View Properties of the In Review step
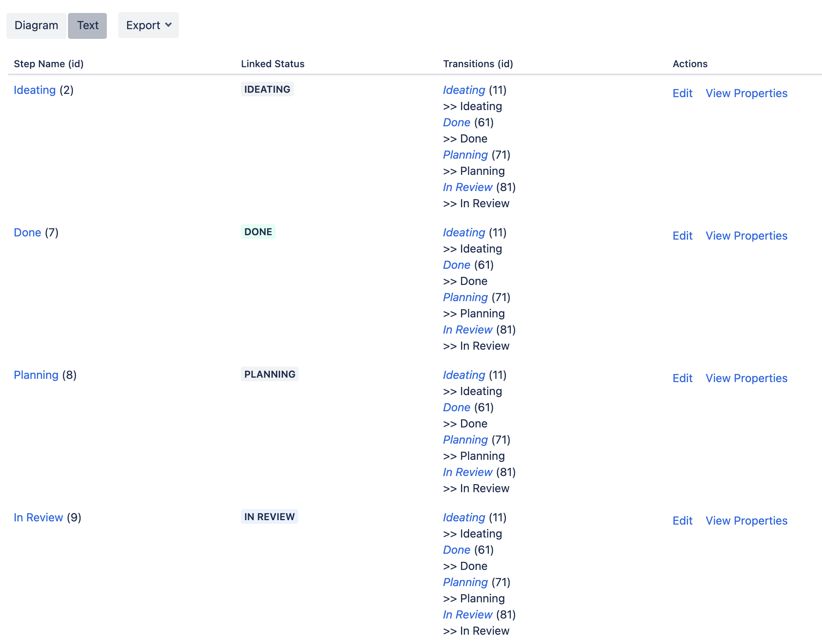 click(x=746, y=521)
